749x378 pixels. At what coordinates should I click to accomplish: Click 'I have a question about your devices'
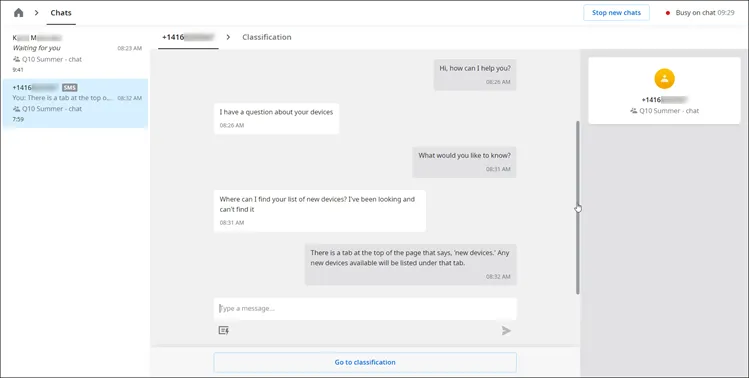(x=276, y=118)
